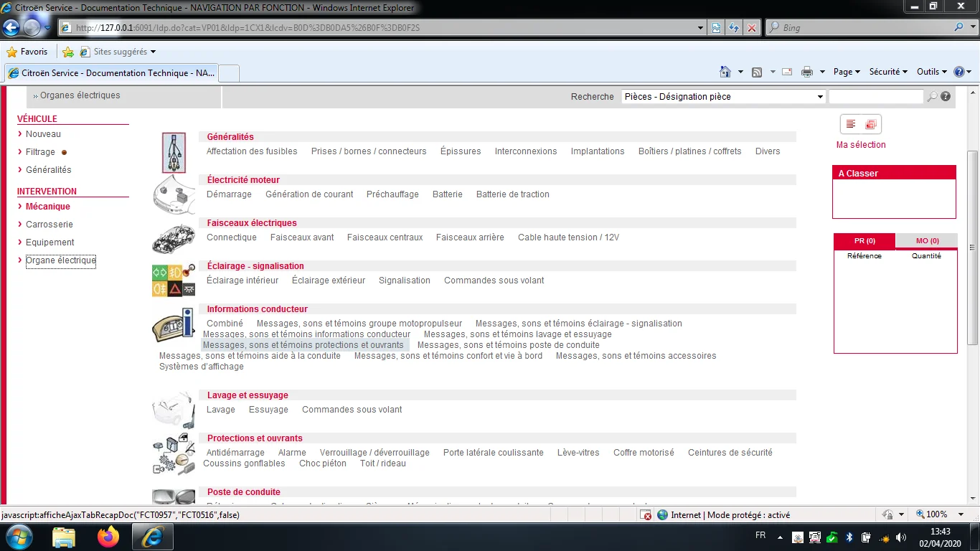Open Nouveau under Véhicule
The height and width of the screenshot is (551, 980).
[x=43, y=134]
